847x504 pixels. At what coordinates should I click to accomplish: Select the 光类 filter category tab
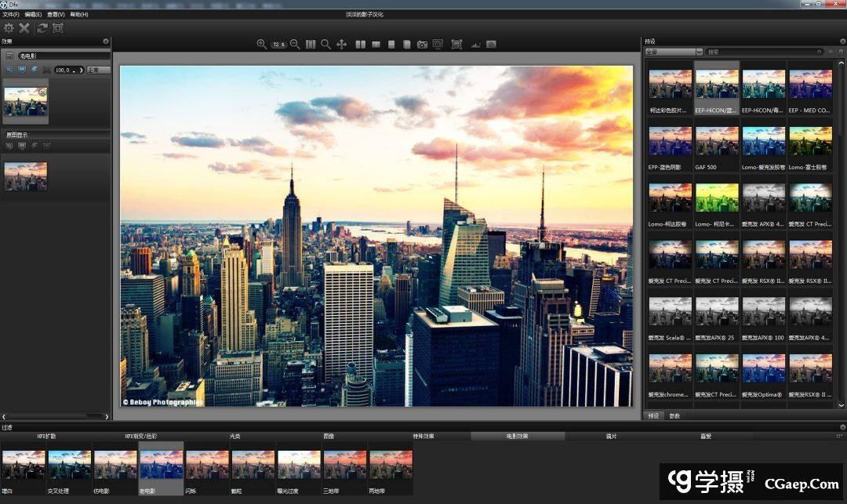point(235,436)
